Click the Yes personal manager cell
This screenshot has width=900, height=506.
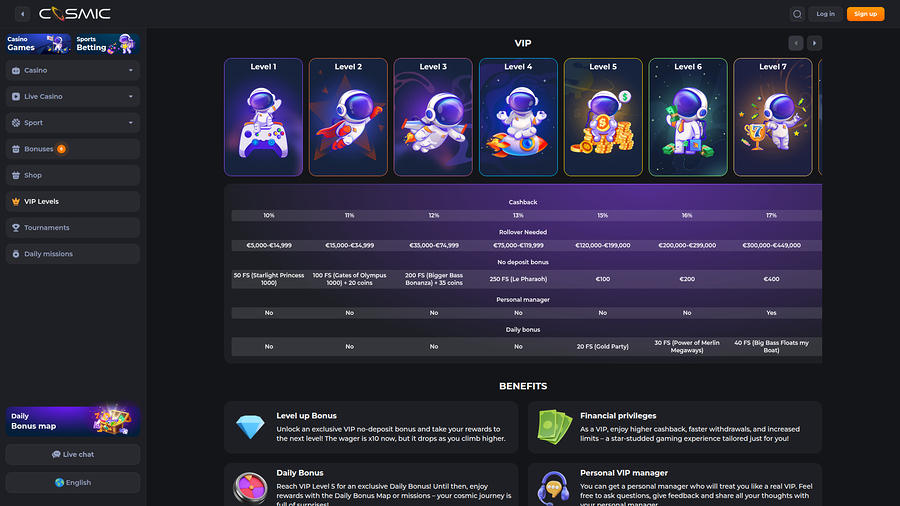[x=771, y=313]
